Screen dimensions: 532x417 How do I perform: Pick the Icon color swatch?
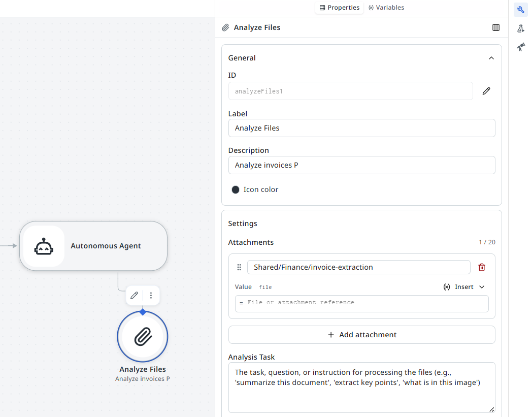[236, 189]
